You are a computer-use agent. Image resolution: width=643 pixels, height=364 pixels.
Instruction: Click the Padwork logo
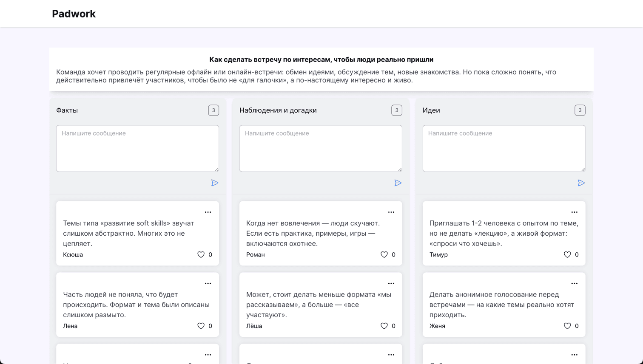[x=74, y=14]
